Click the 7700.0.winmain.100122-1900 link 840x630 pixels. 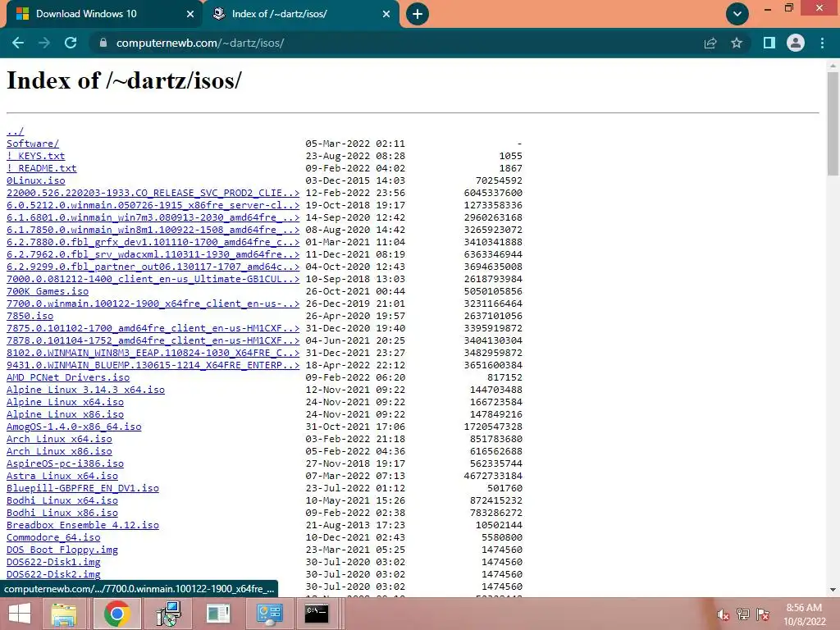(x=153, y=304)
